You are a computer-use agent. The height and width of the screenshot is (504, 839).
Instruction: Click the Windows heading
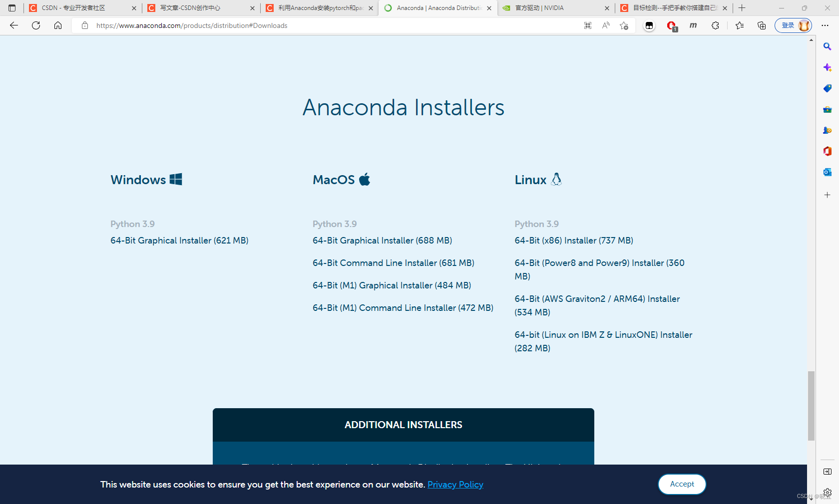pyautogui.click(x=146, y=180)
